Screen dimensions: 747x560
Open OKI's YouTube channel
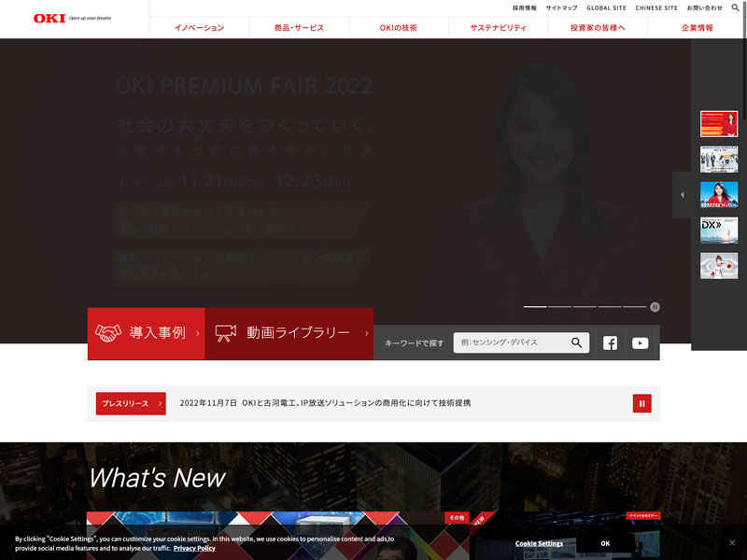[x=640, y=343]
